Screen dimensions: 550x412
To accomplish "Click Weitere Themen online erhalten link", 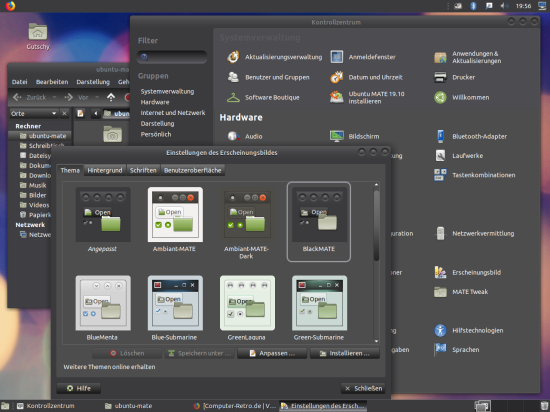I will click(109, 367).
